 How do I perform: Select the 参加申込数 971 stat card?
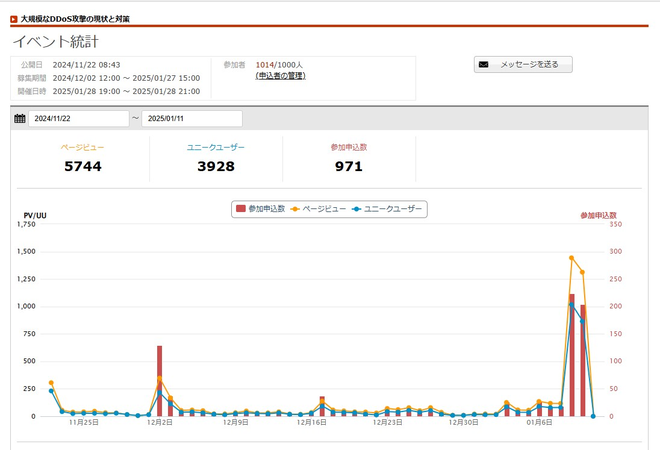[x=349, y=159]
